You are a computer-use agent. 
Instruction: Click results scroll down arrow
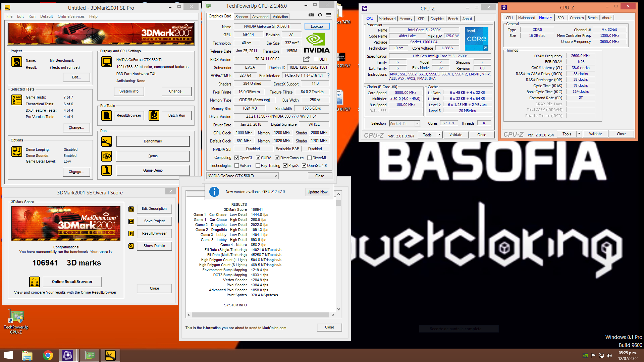[338, 309]
